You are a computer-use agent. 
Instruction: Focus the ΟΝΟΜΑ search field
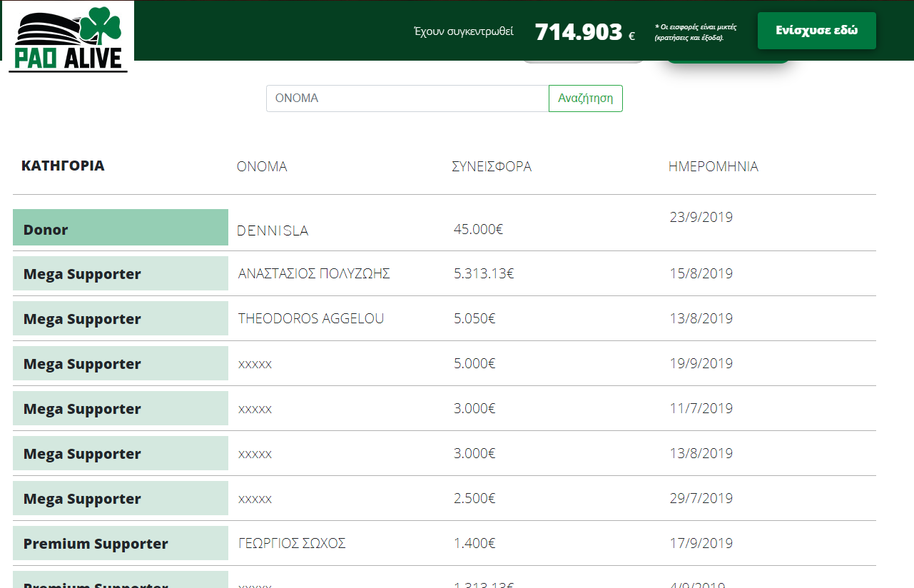coord(407,98)
